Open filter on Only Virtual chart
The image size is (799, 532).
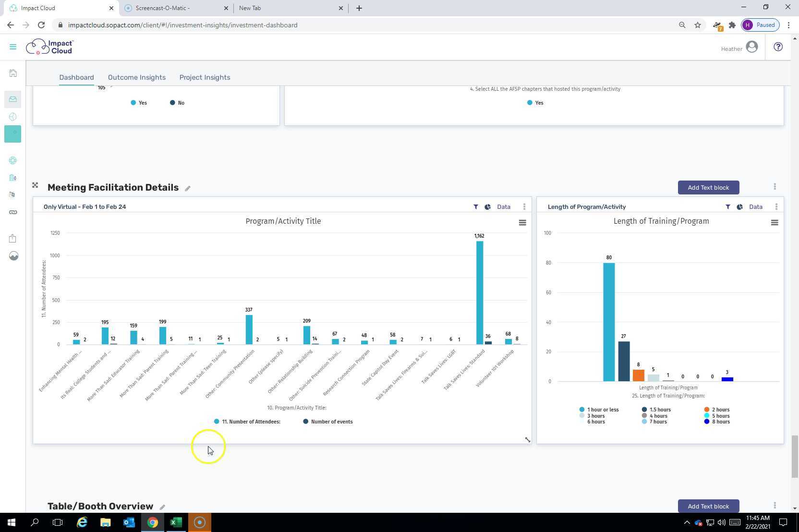coord(476,207)
